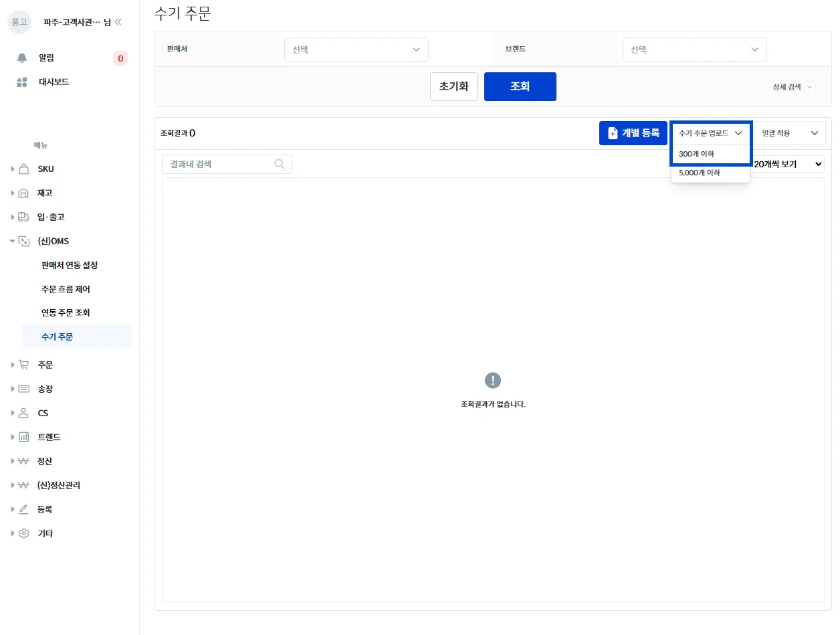Open the 일괄 적용 dropdown
The image size is (840, 635).
point(790,133)
